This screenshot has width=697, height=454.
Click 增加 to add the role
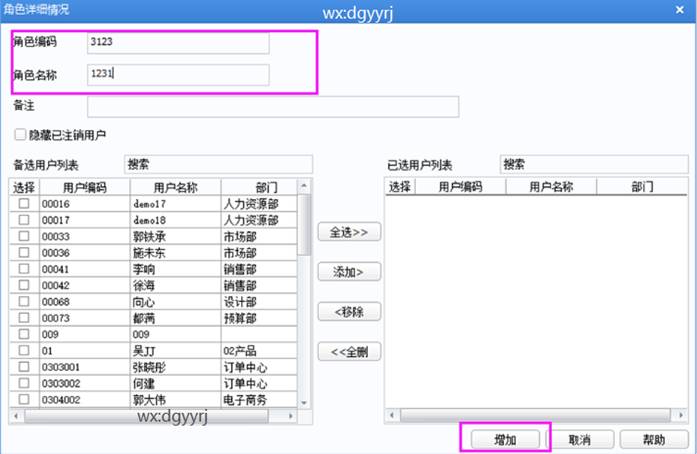(x=505, y=439)
